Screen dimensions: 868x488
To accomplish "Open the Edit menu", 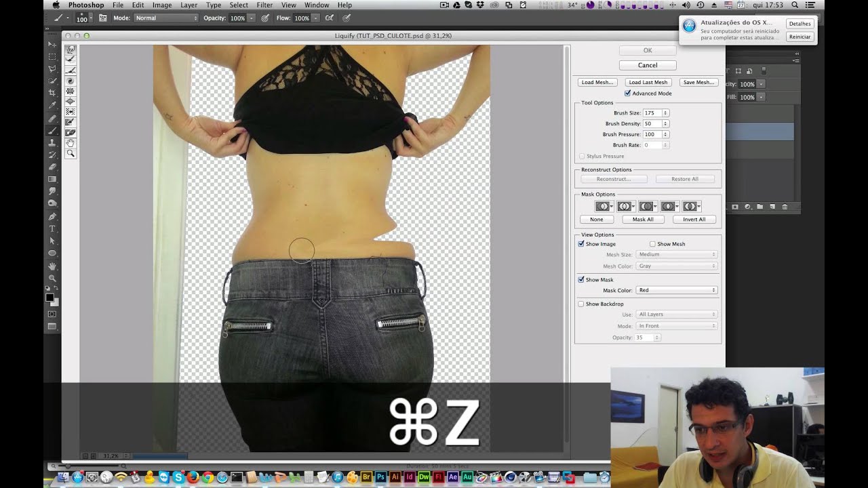I will (138, 5).
